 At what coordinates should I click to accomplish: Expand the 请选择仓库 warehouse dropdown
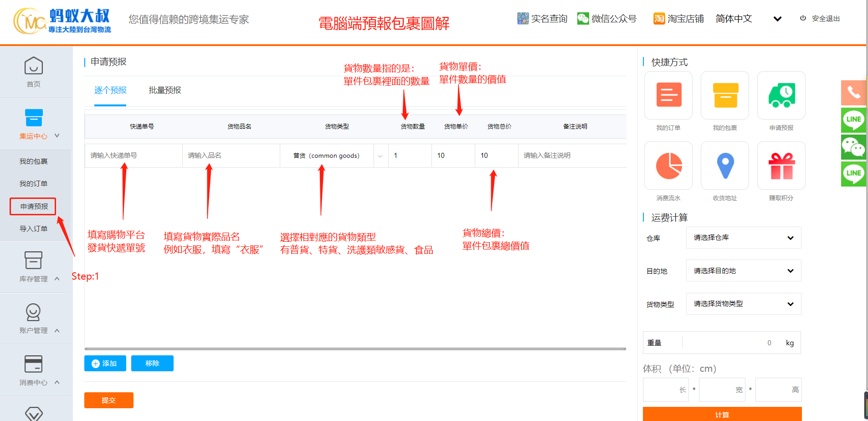tap(743, 238)
